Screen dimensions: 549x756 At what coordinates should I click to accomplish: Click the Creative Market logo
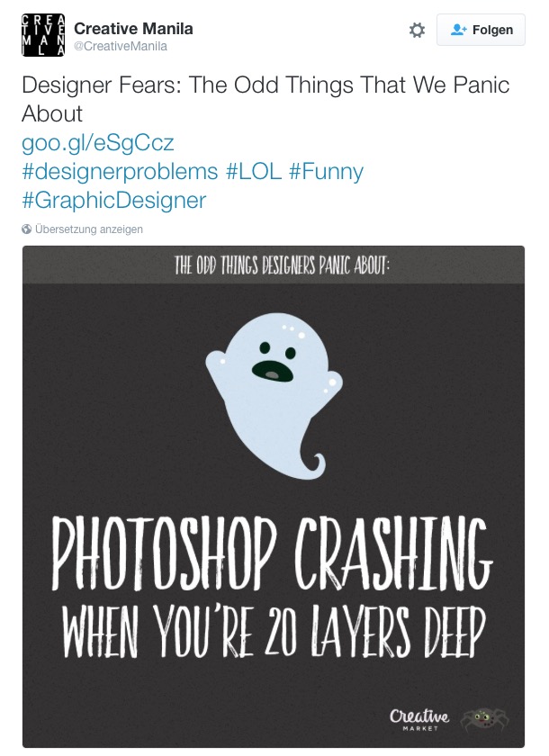tap(418, 718)
